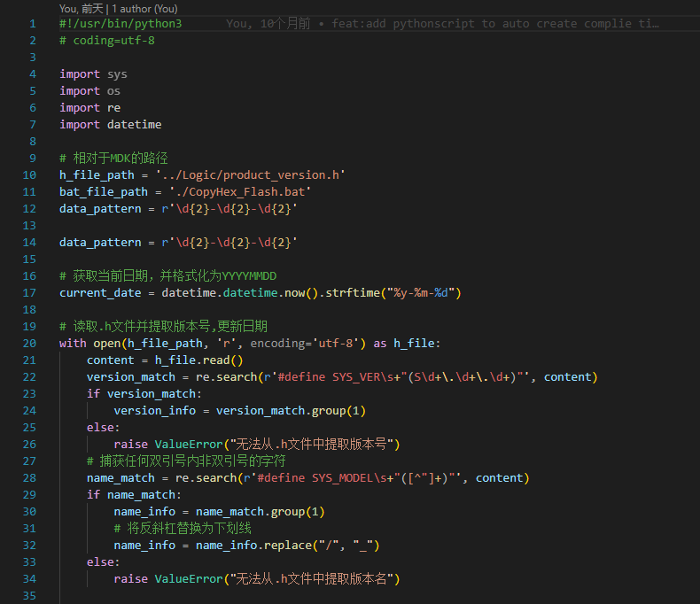Click the error message '无法从.h文件中提取版本号'
The image size is (700, 604).
tap(312, 445)
